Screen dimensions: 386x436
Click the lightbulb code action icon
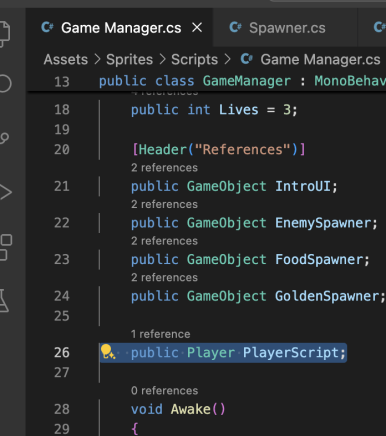tap(108, 352)
